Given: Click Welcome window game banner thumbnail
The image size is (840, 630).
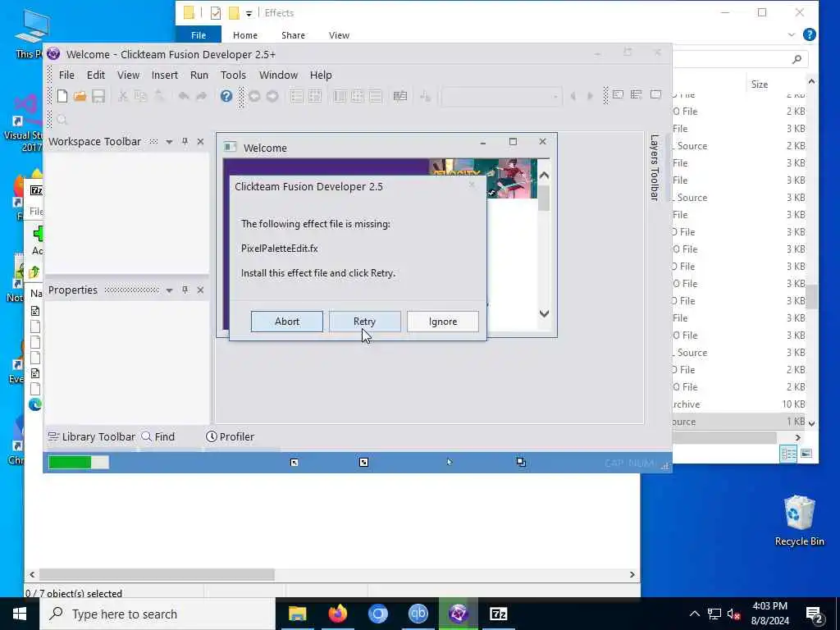Looking at the screenshot, I should pos(510,178).
